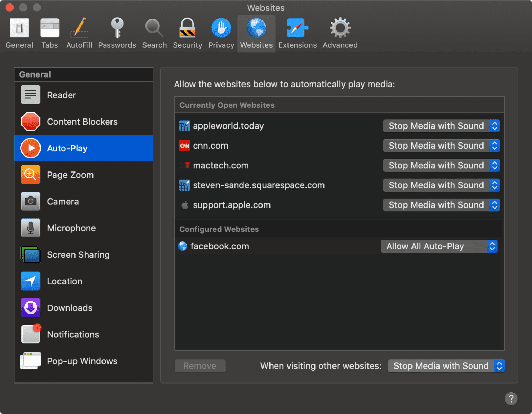
Task: Open the Camera settings in sidebar
Action: [30, 201]
